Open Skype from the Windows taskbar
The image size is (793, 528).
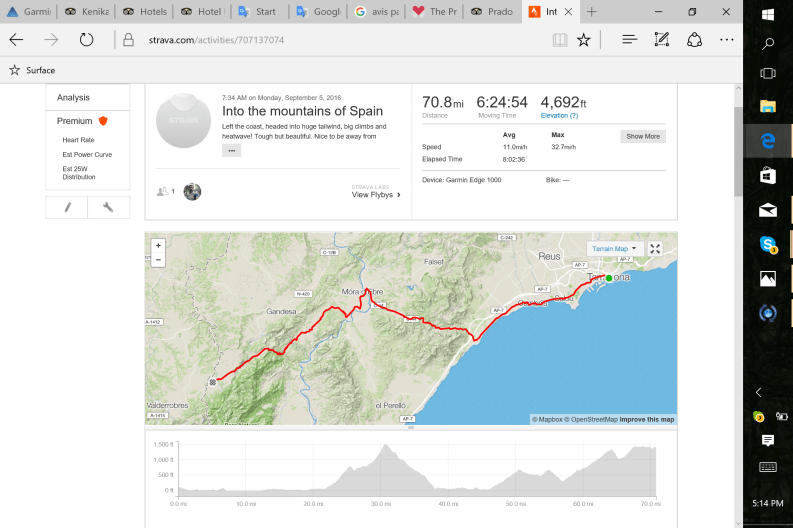768,244
